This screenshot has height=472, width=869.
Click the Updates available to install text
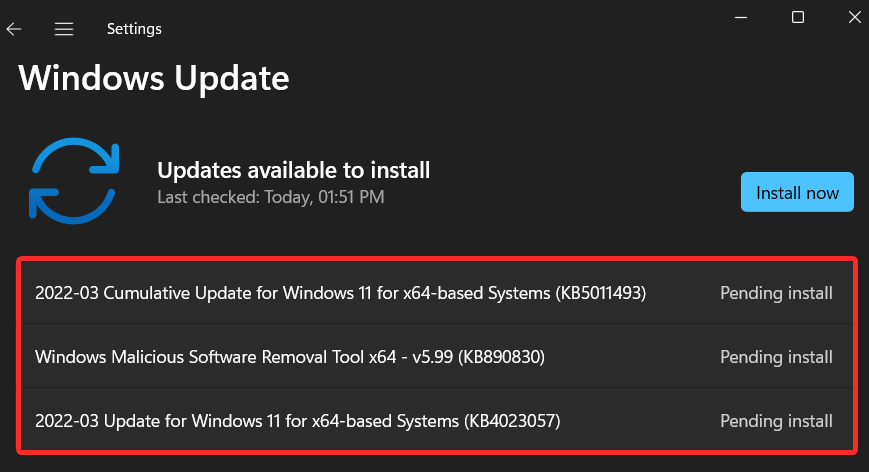coord(293,170)
